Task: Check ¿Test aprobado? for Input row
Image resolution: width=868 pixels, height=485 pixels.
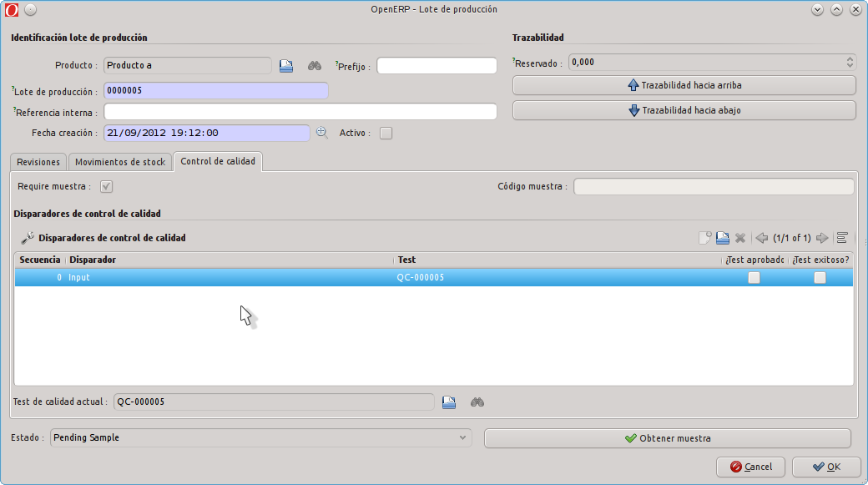Action: 754,277
